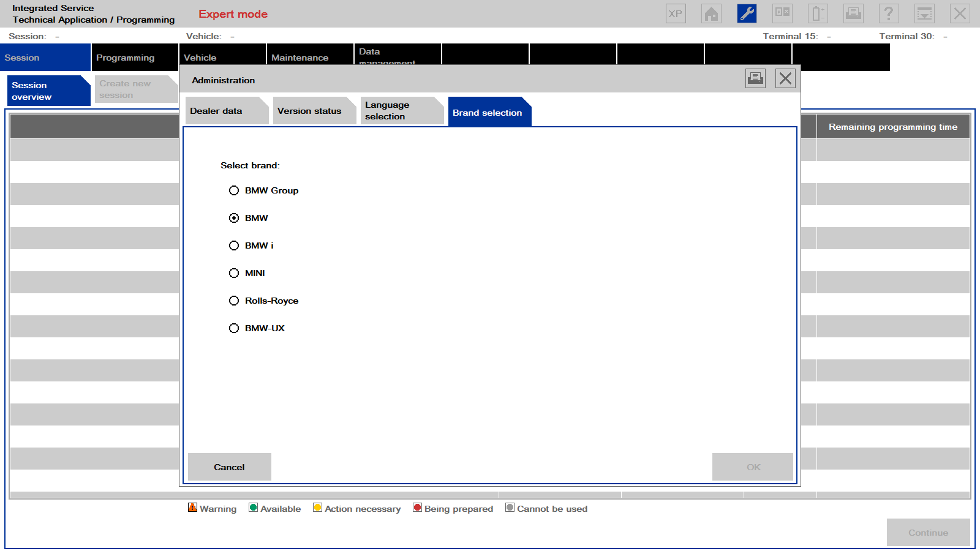Open the Data management menu tab
This screenshot has width=980, height=551.
pyautogui.click(x=398, y=54)
